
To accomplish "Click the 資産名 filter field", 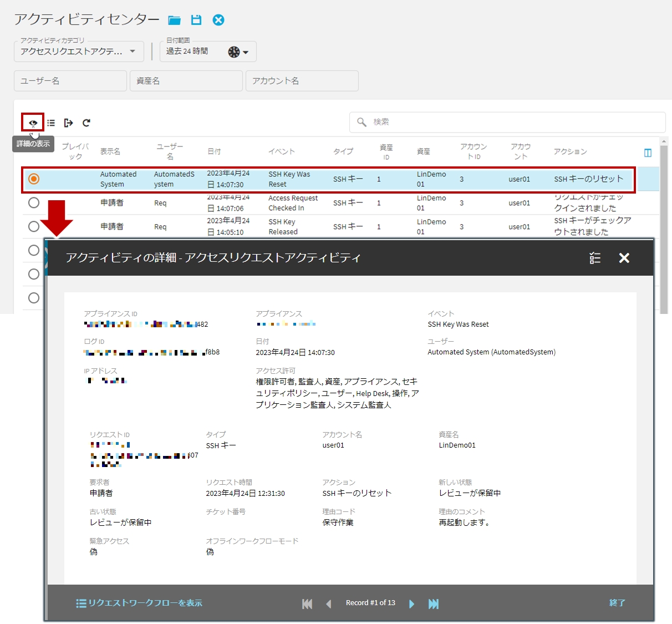I will pyautogui.click(x=186, y=81).
